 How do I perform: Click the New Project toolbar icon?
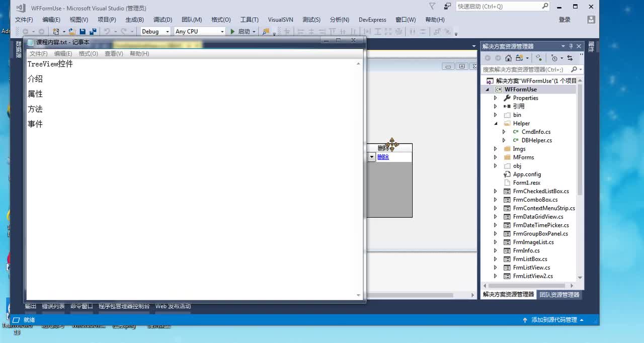[56, 31]
